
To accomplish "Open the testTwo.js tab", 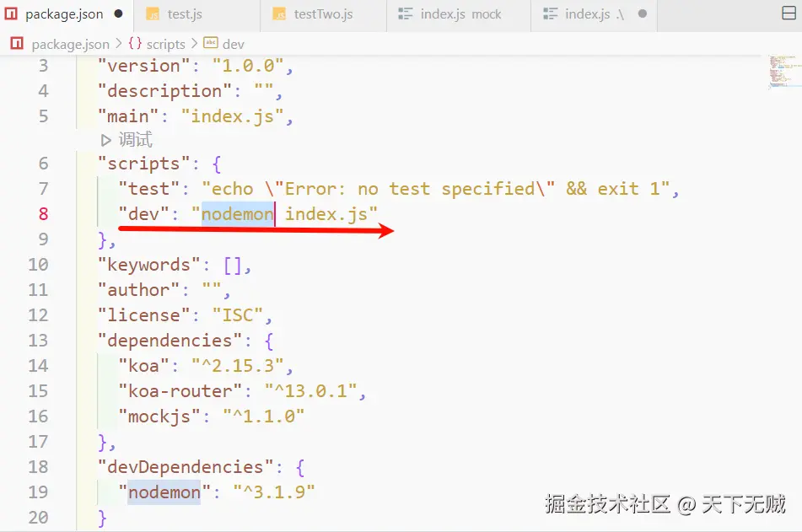I will [x=324, y=15].
